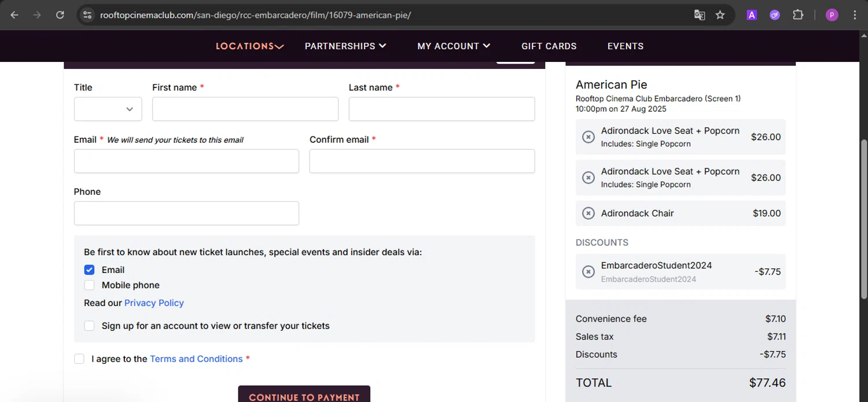Click the browser forward arrow

click(x=37, y=15)
